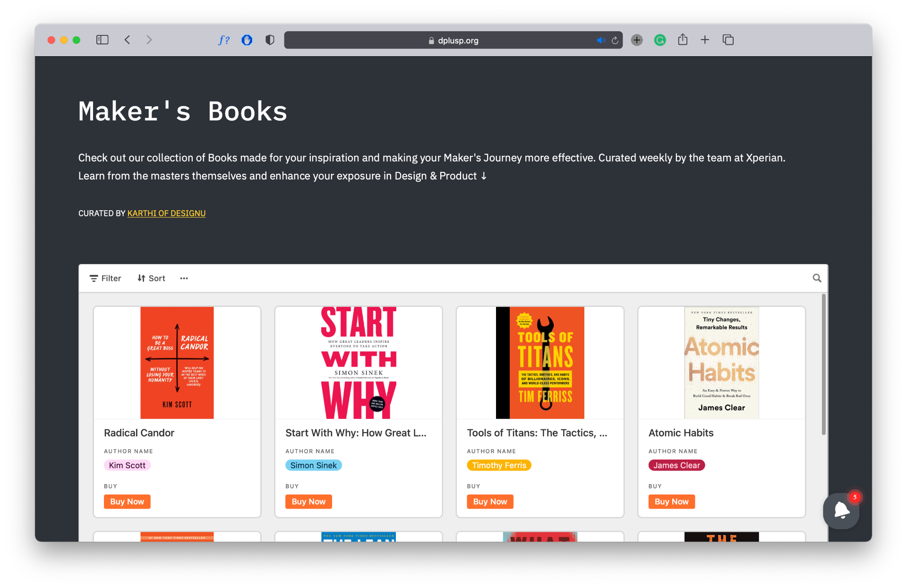Viewport: 907px width, 588px height.
Task: Show tab overview in Safari
Action: 728,40
